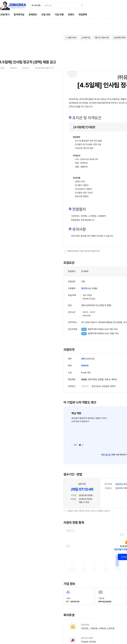Click the 서류전형 > 1차면접 process text
The width and height of the screenshot is (127, 644).
tap(88, 216)
